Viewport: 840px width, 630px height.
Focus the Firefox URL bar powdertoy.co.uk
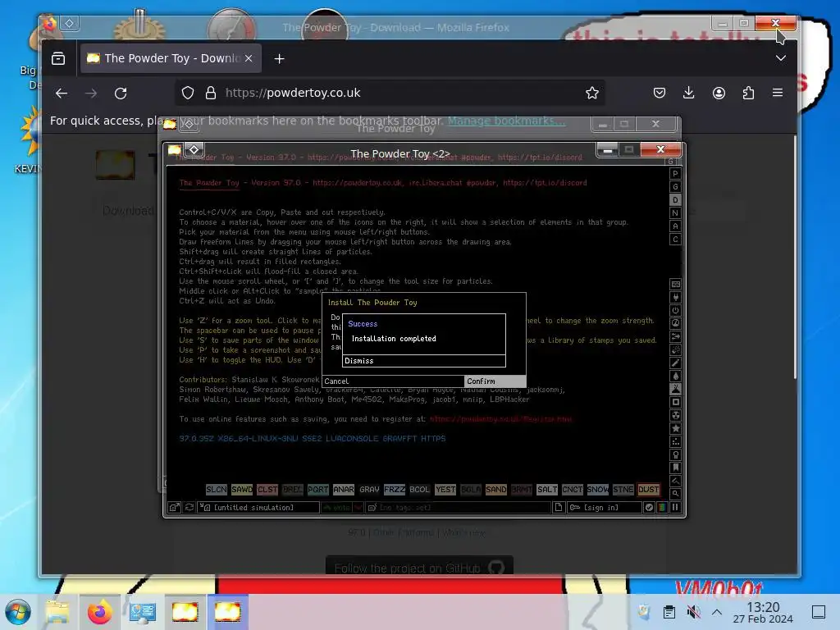390,94
